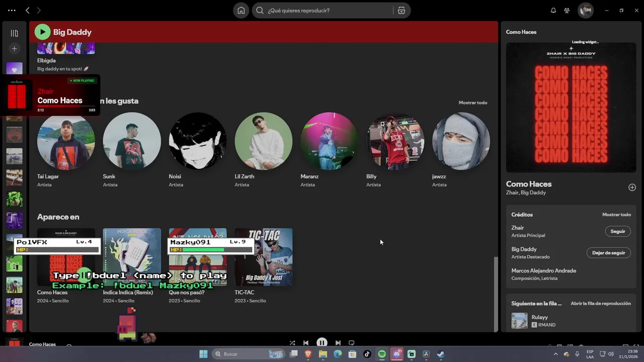
Task: Click 'Zhair, Big Daddy' under the song title
Action: click(x=526, y=193)
